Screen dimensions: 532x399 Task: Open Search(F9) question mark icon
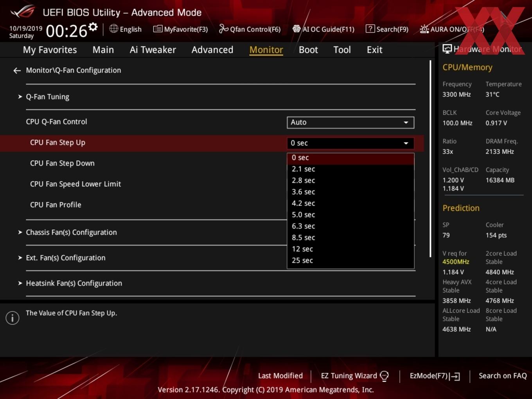[370, 29]
